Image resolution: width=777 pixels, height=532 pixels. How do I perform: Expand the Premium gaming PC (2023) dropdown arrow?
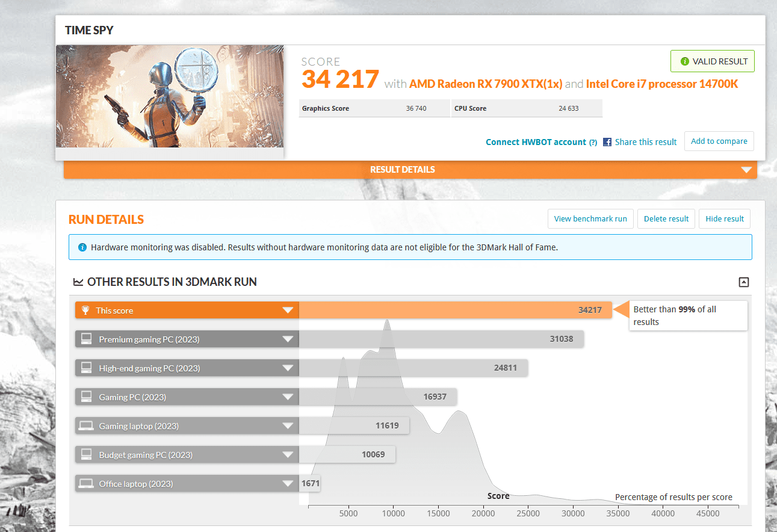click(x=288, y=339)
